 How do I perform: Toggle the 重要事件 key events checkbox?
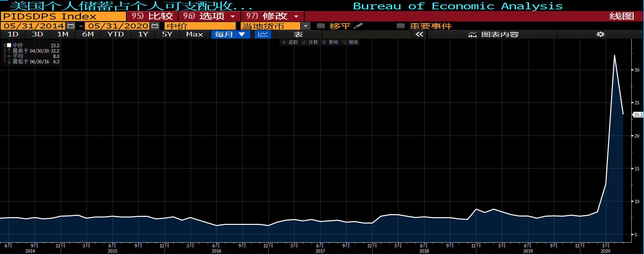[400, 26]
